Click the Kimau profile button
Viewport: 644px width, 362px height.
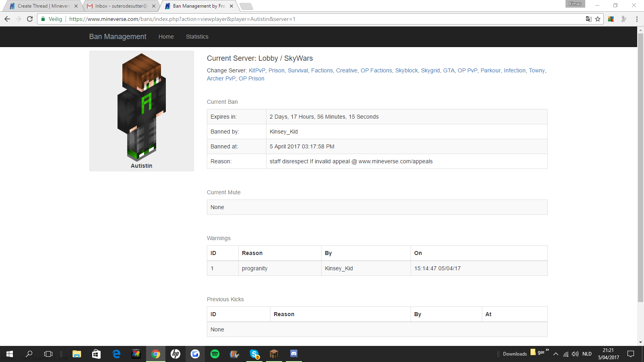coord(575,4)
